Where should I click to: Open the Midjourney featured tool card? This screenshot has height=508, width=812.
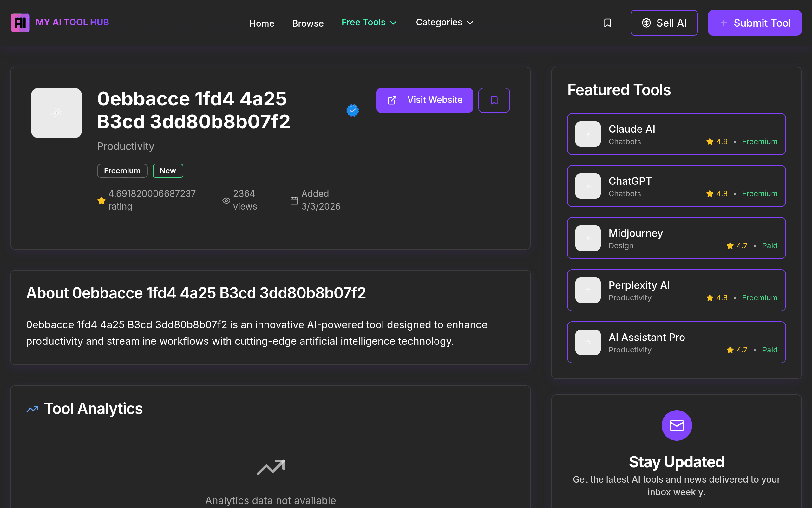tap(676, 238)
